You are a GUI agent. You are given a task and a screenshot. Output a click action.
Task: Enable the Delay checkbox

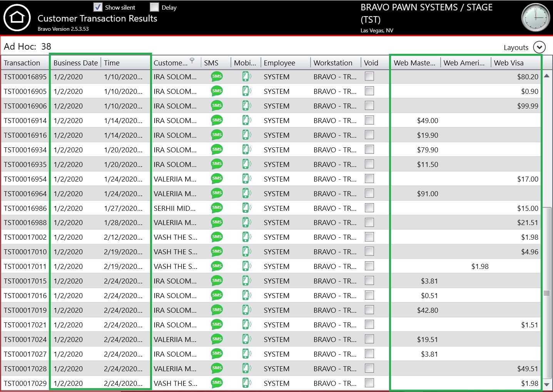pyautogui.click(x=154, y=7)
